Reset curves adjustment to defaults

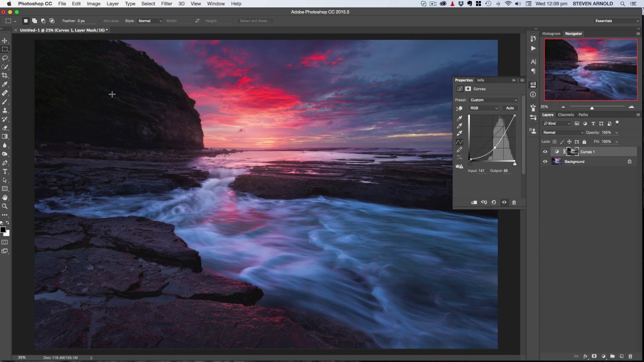pyautogui.click(x=494, y=202)
